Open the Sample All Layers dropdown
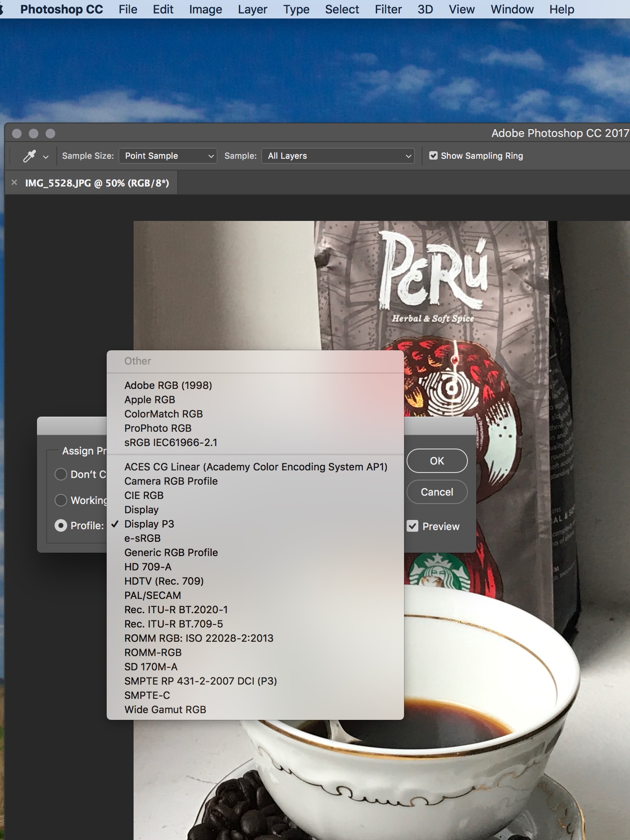The image size is (630, 840). (x=338, y=156)
